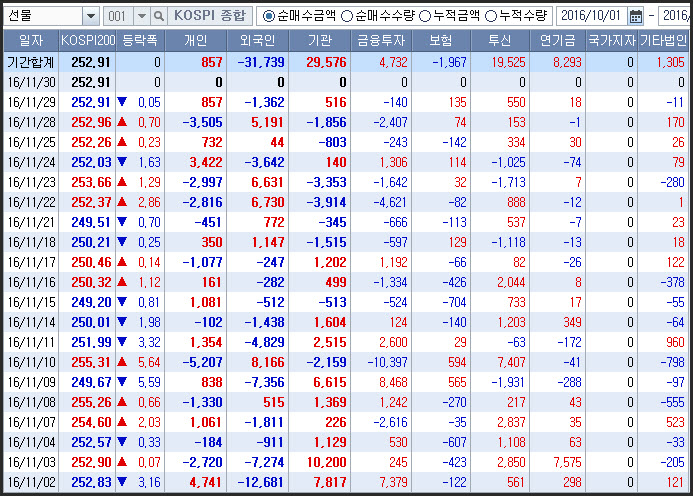Select the 16/11/15 date cell
The height and width of the screenshot is (496, 693).
32,302
